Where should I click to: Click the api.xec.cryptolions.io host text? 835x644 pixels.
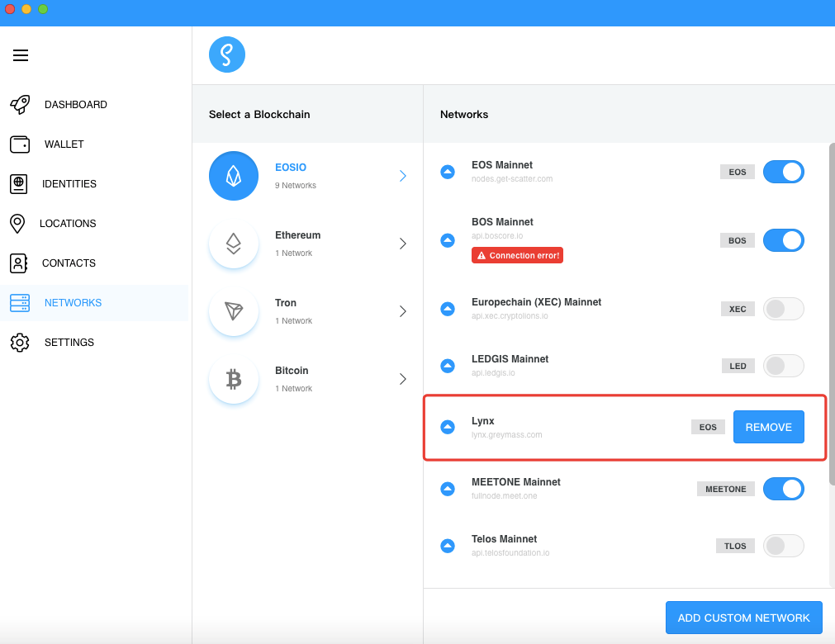point(510,316)
